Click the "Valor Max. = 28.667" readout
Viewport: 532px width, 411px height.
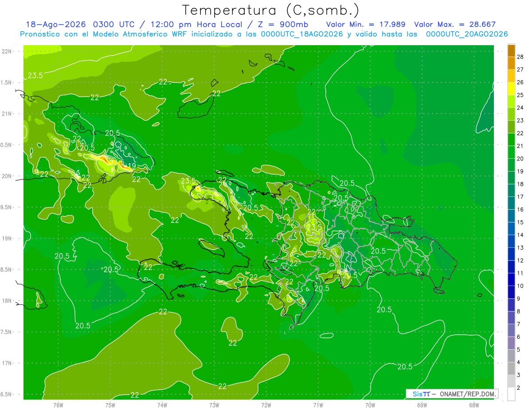(455, 25)
